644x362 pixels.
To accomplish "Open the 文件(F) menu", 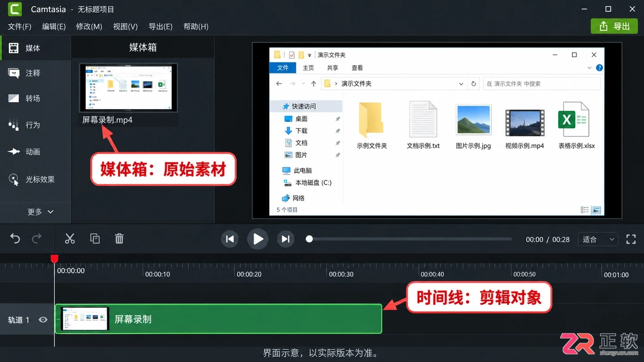I will tap(20, 26).
